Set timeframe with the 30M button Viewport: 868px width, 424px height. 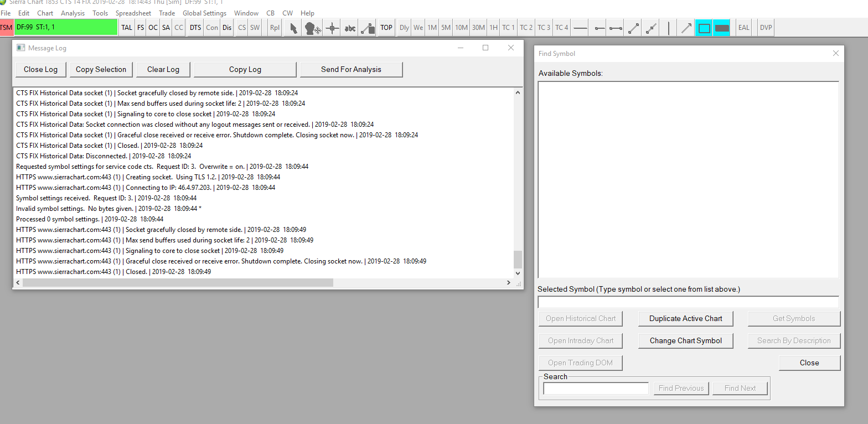pos(478,28)
